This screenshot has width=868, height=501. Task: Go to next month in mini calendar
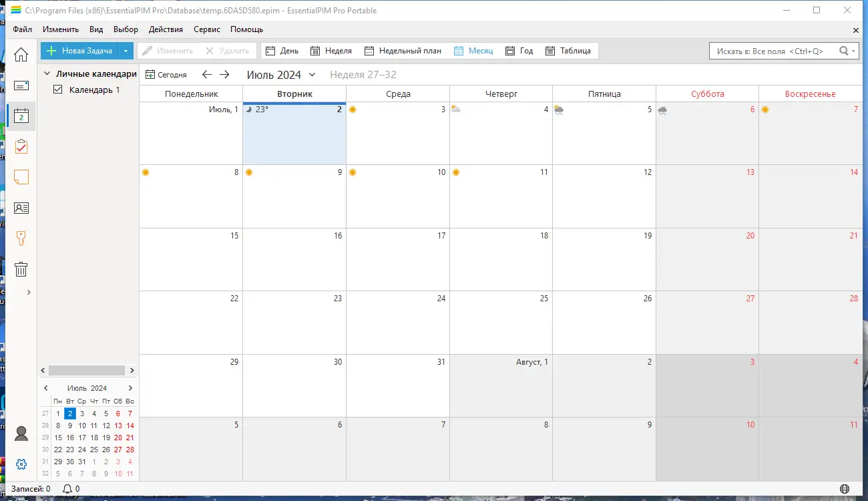point(130,388)
